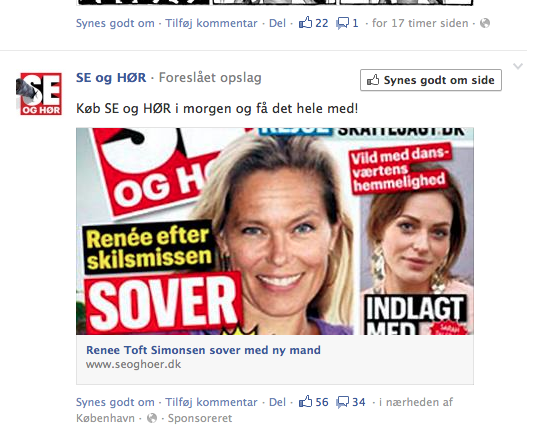Like the SE og HØR sponsored post
Image resolution: width=545 pixels, height=442 pixels.
[115, 402]
